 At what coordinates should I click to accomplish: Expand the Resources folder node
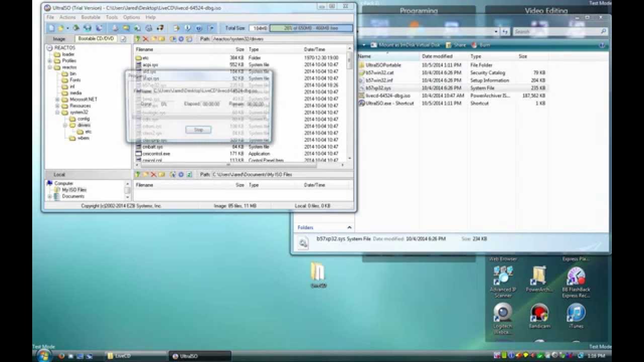tap(57, 106)
